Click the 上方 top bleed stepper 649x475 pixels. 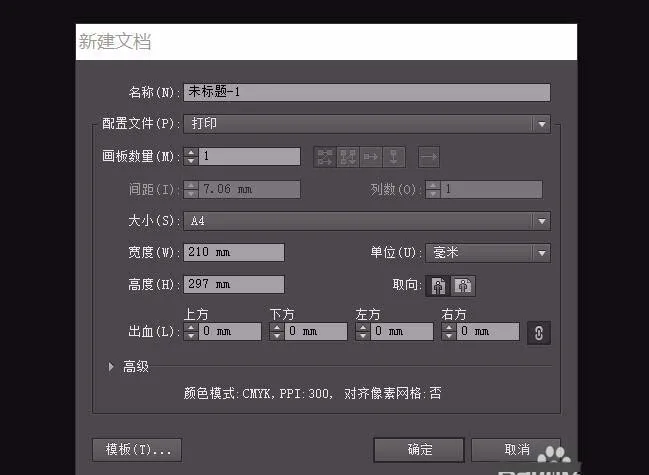[x=191, y=331]
